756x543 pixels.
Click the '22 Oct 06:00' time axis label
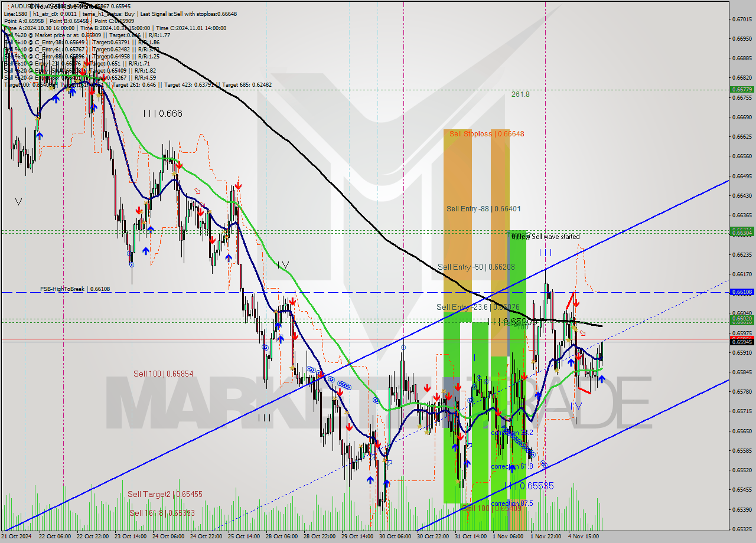coord(54,537)
